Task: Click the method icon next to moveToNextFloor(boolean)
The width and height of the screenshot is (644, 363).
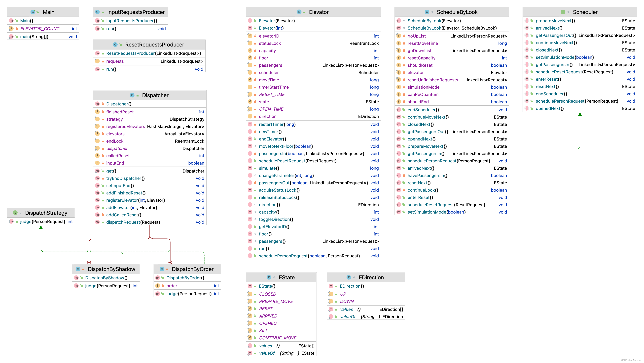Action: 250,146
